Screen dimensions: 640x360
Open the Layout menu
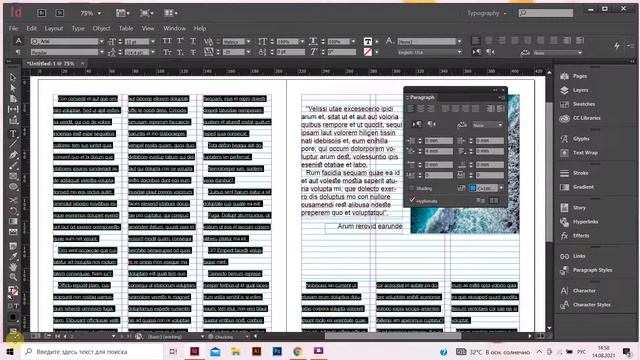click(54, 29)
